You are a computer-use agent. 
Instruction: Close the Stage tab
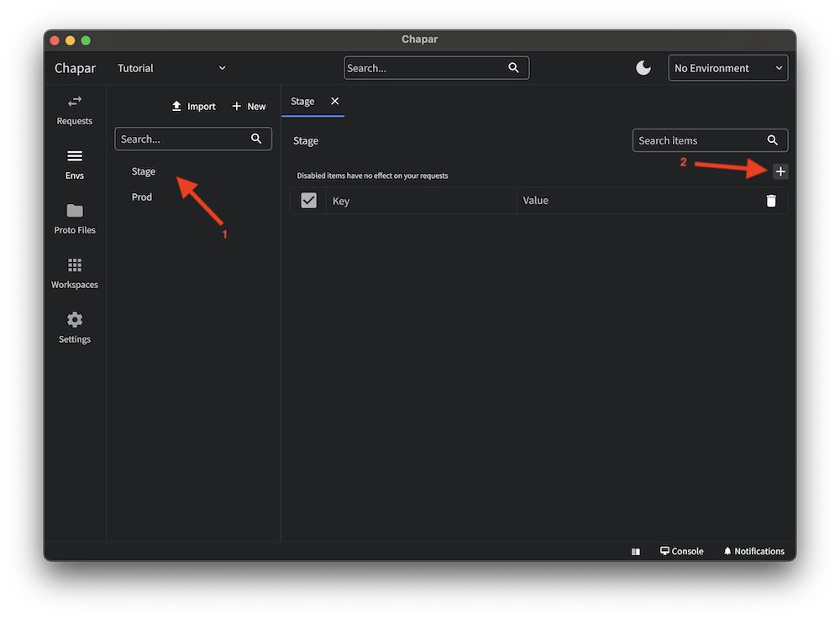coord(335,101)
